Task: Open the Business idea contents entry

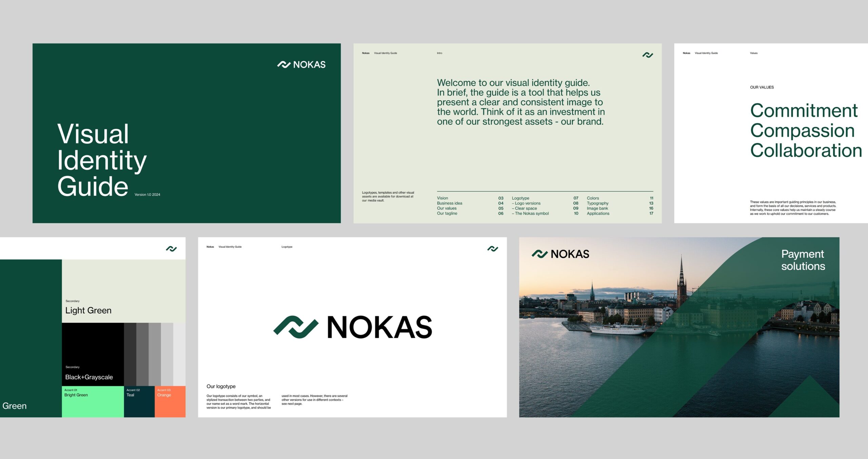Action: point(449,203)
